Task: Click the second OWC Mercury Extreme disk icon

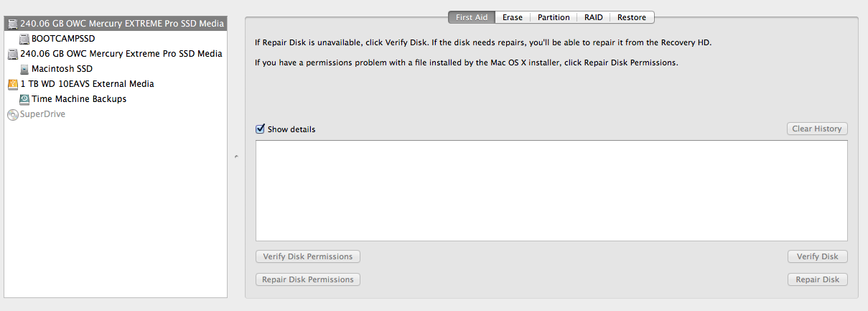Action: click(x=12, y=54)
